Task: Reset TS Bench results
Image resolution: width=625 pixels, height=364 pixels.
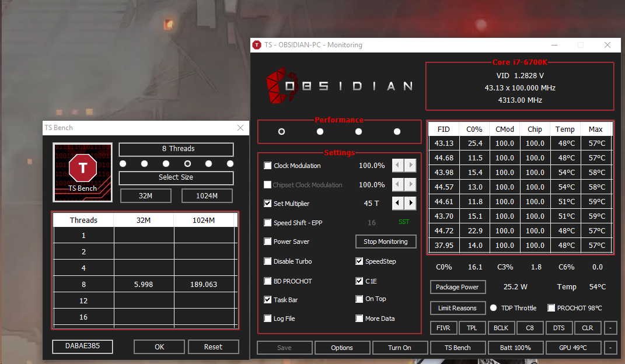Action: [213, 347]
